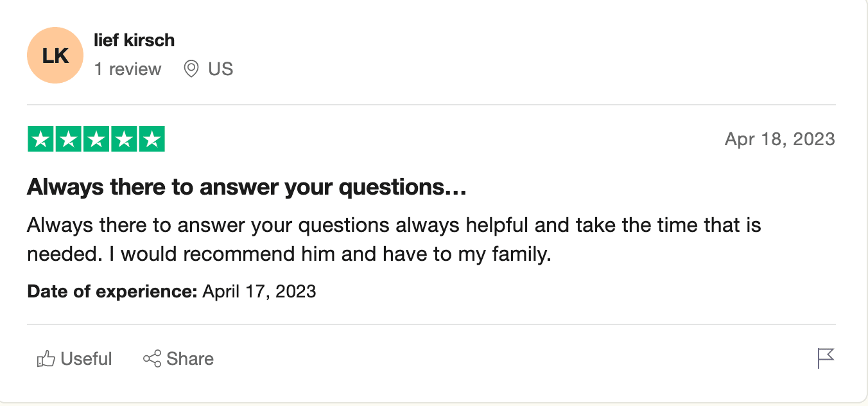The width and height of the screenshot is (868, 406).
Task: Click the Share network icon
Action: pos(152,358)
